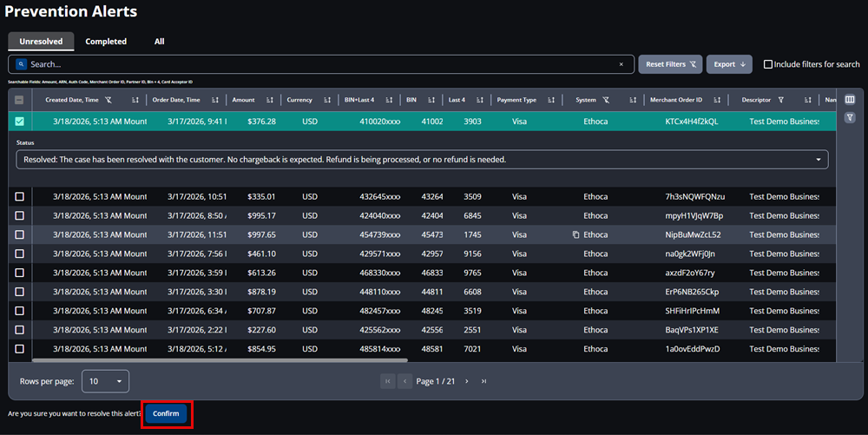Check the $997.65 row checkbox
Viewport: 868px width, 435px height.
pyautogui.click(x=19, y=234)
